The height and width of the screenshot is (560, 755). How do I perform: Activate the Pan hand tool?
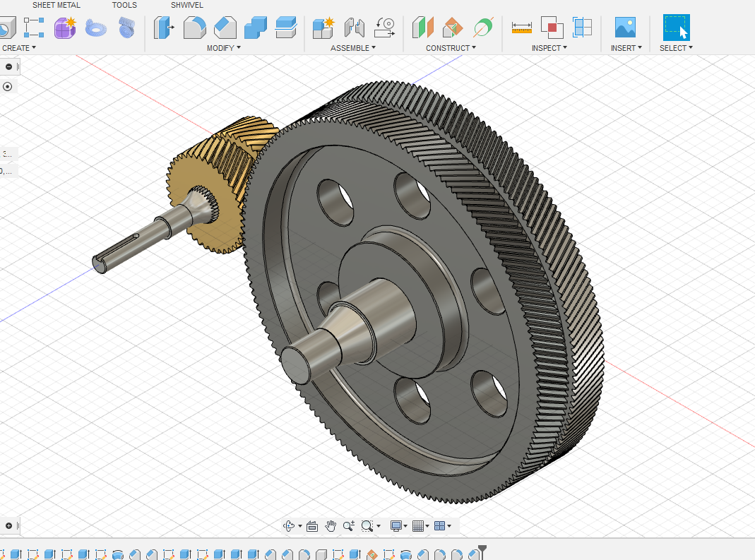click(331, 526)
